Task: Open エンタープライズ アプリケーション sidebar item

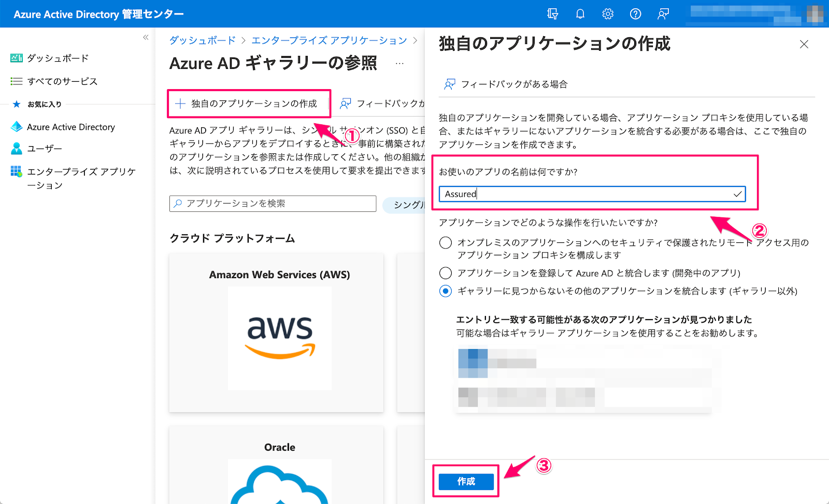Action: 81,178
